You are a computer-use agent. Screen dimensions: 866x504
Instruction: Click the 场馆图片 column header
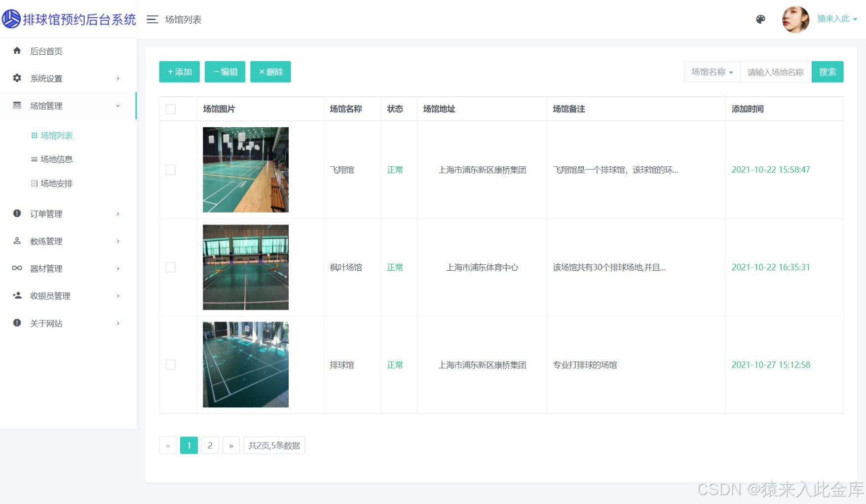[219, 109]
